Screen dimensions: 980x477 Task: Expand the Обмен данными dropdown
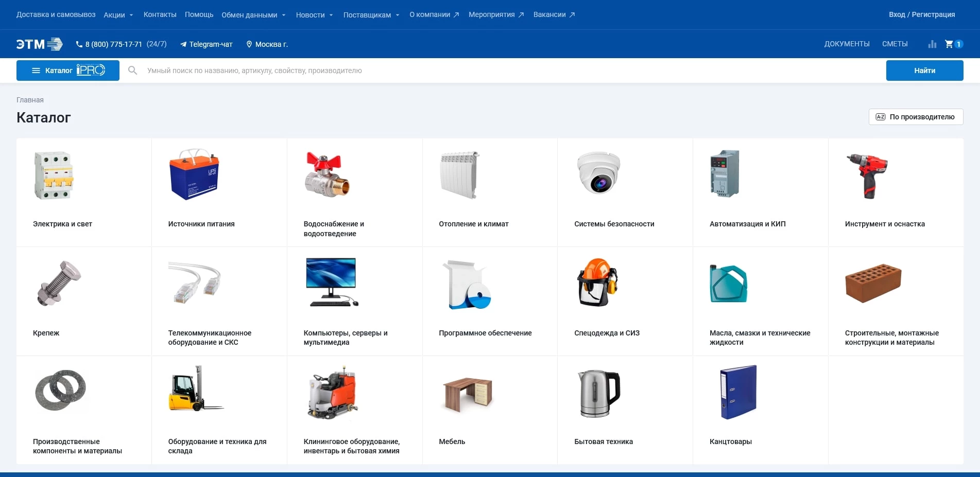(253, 15)
